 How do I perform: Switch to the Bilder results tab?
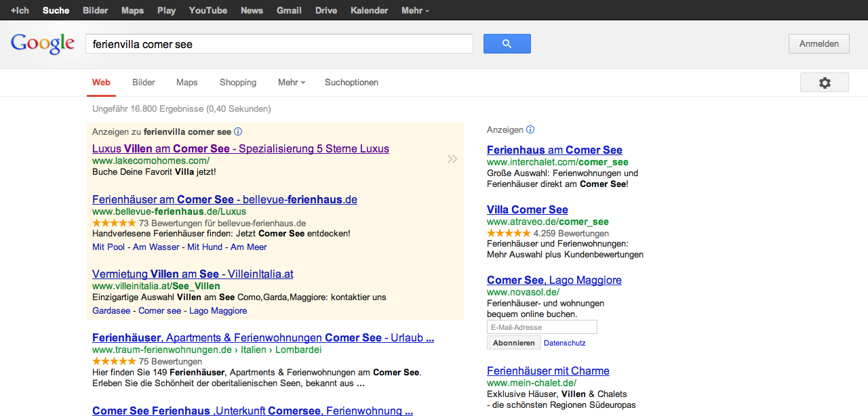point(144,83)
